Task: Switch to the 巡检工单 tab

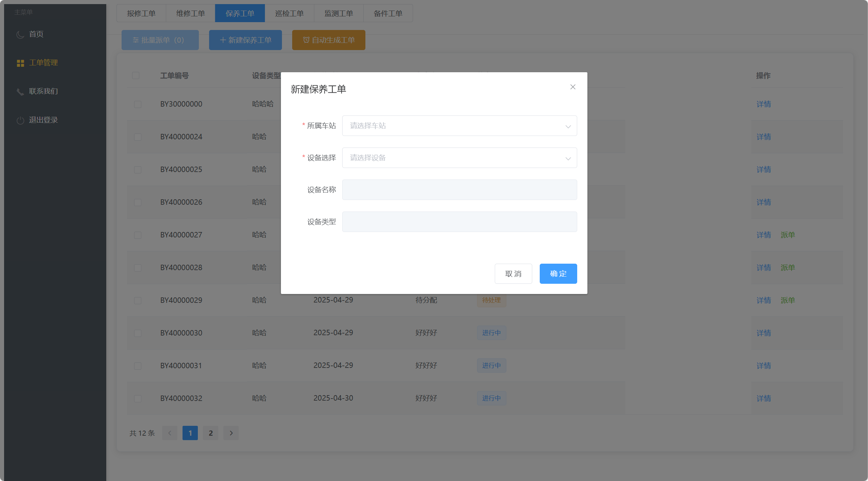Action: coord(289,13)
